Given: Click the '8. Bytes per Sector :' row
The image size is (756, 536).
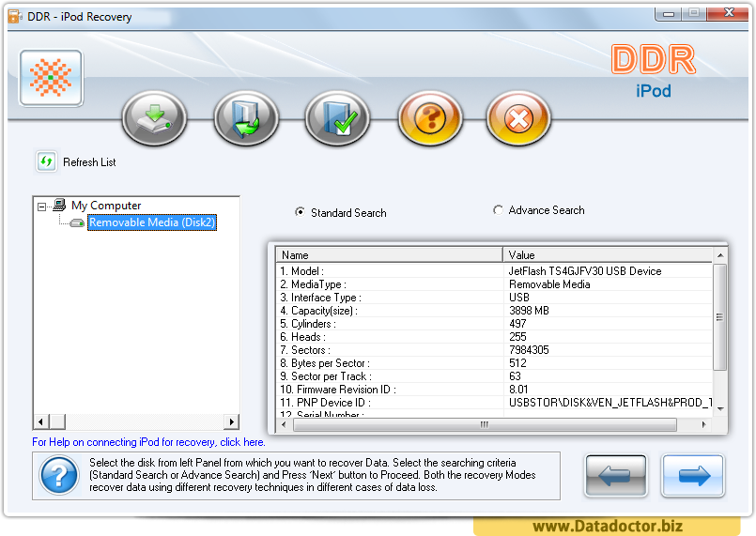Looking at the screenshot, I should (494, 363).
